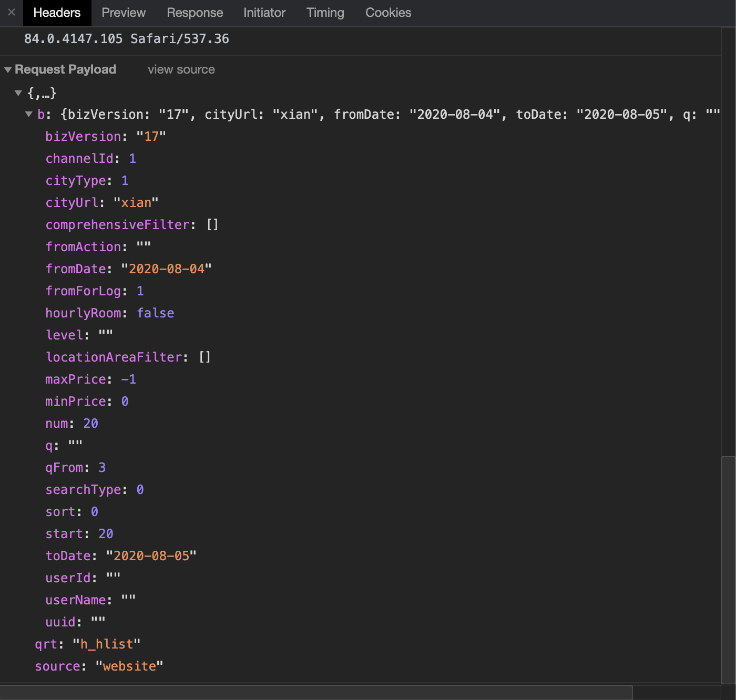Click the view source link

point(181,69)
